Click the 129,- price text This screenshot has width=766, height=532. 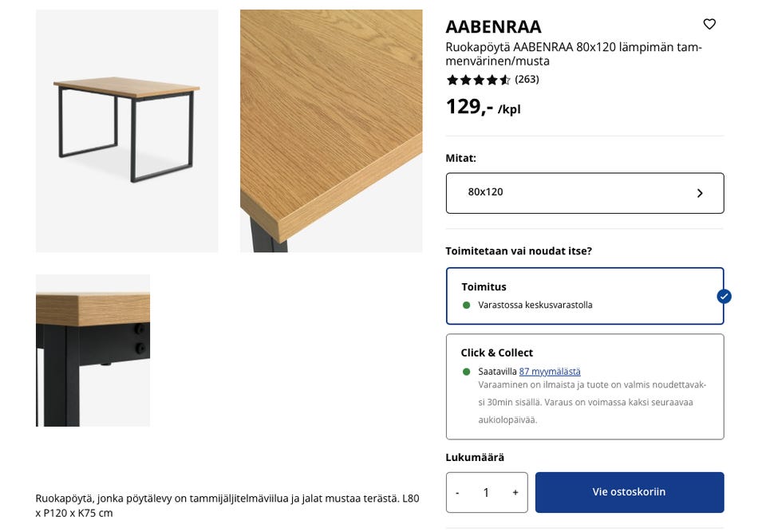point(469,106)
